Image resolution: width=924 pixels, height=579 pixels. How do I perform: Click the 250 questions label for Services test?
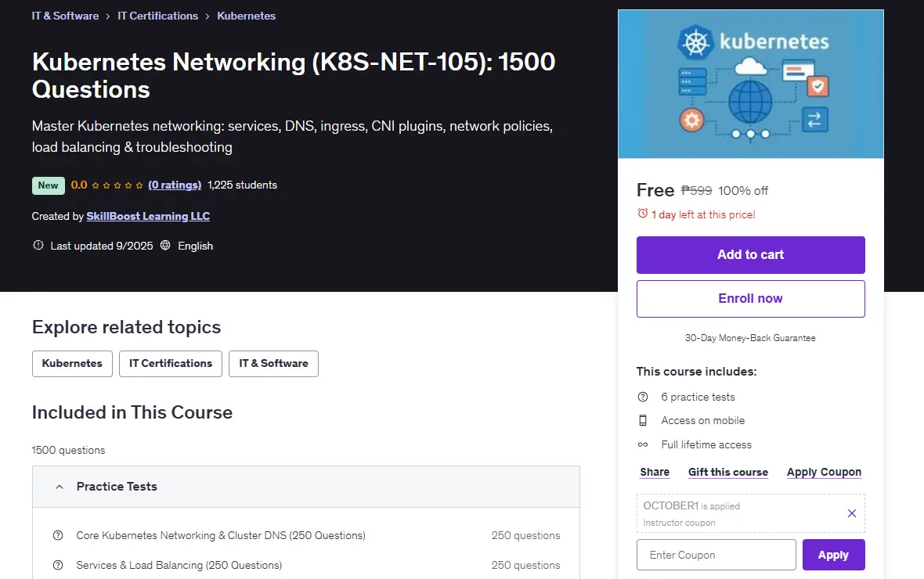[525, 565]
